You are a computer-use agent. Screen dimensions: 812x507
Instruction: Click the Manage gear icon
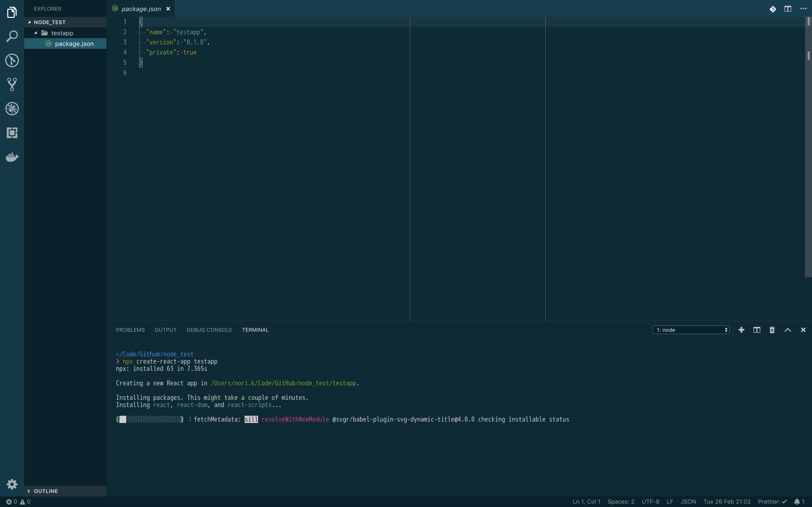tap(12, 484)
